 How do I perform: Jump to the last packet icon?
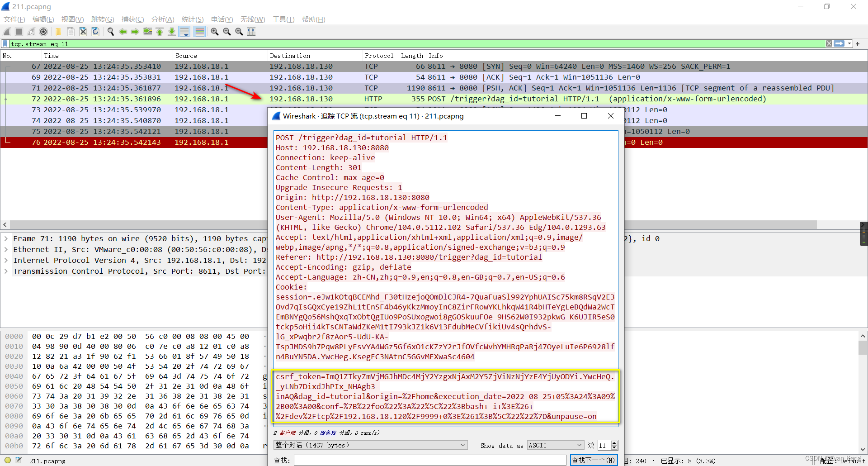pos(172,32)
